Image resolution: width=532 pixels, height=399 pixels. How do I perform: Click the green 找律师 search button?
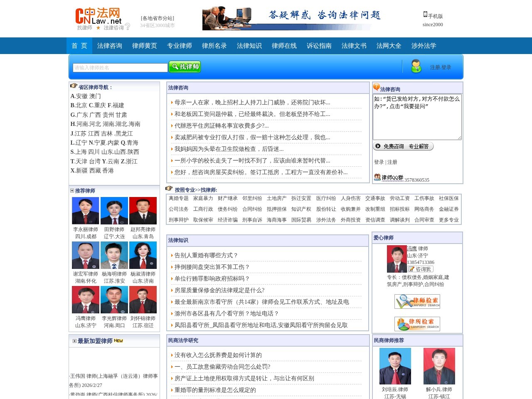point(185,66)
